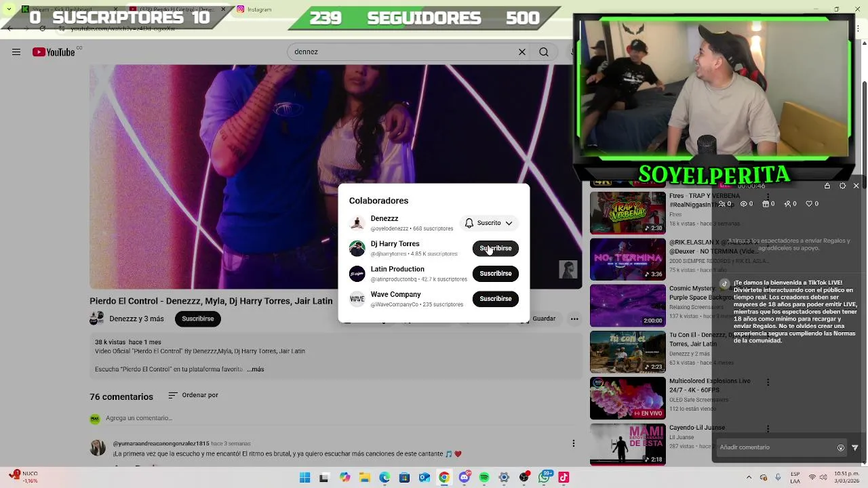Open File Explorer from the taskbar
Image resolution: width=868 pixels, height=488 pixels.
(365, 478)
